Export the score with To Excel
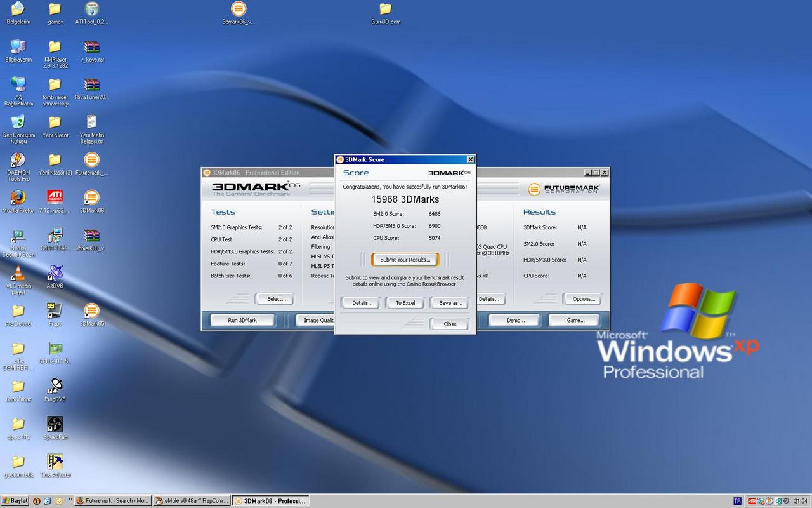Image resolution: width=812 pixels, height=508 pixels. [x=405, y=303]
